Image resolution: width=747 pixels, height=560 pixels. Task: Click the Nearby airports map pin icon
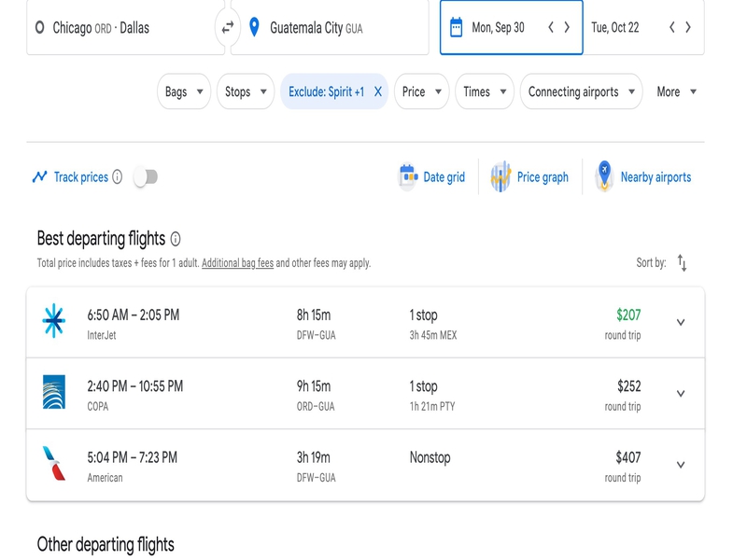(604, 176)
